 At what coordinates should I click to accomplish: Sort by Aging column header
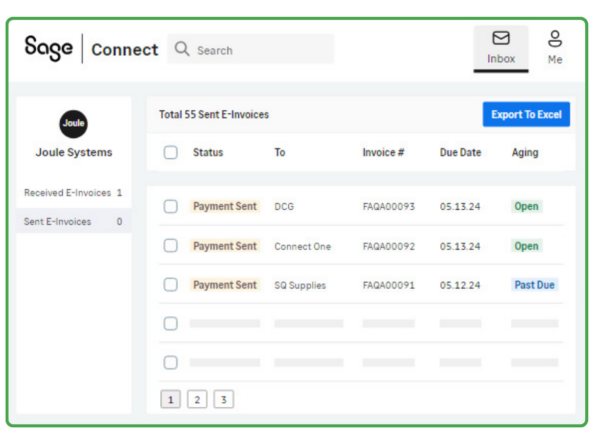pos(525,153)
